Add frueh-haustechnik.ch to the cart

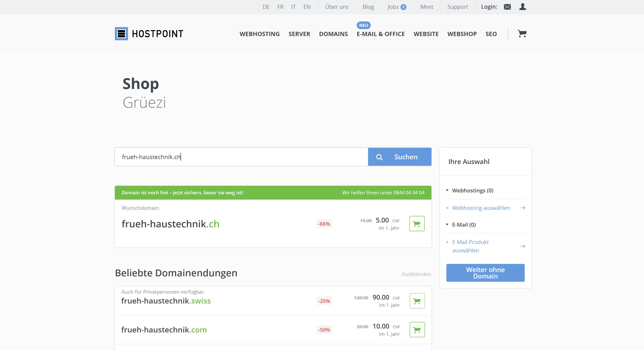pyautogui.click(x=417, y=224)
